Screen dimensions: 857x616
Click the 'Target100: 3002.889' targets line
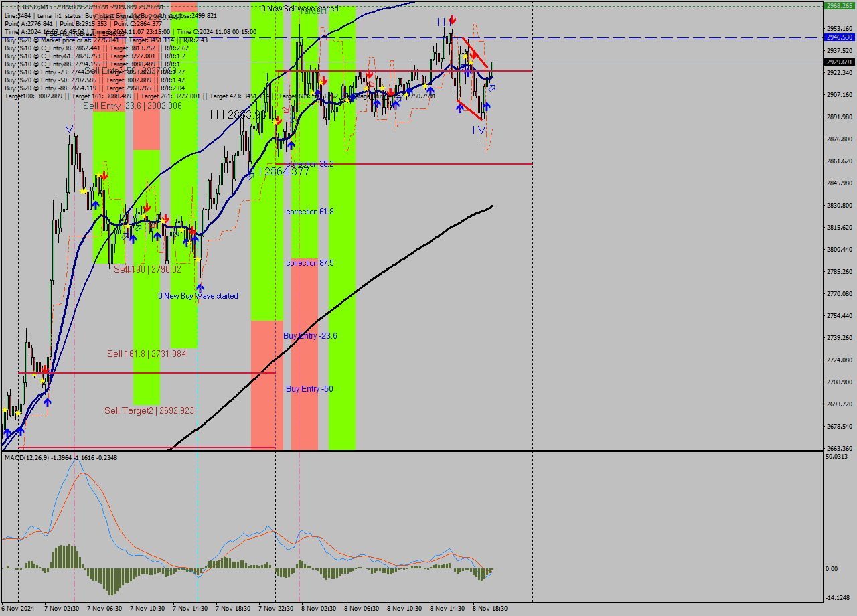coord(220,96)
